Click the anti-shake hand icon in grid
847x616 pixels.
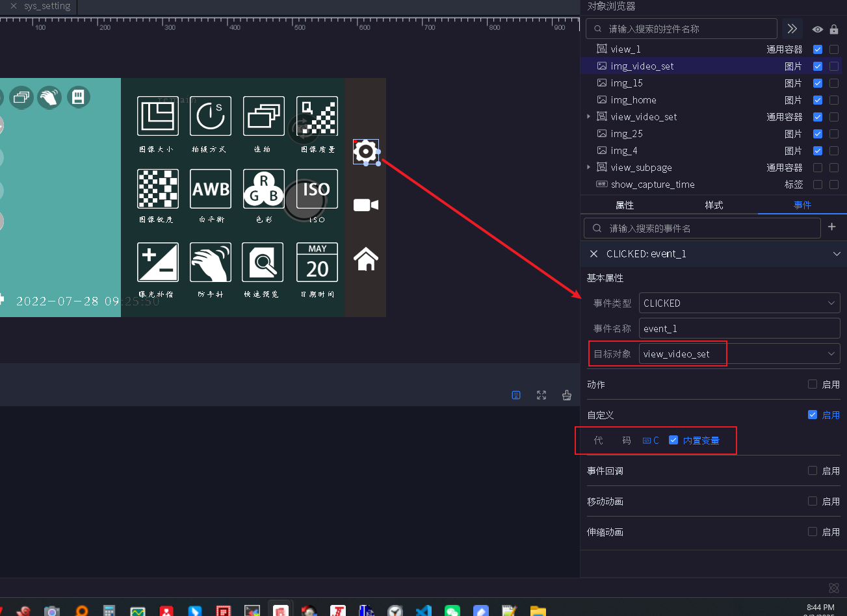211,262
